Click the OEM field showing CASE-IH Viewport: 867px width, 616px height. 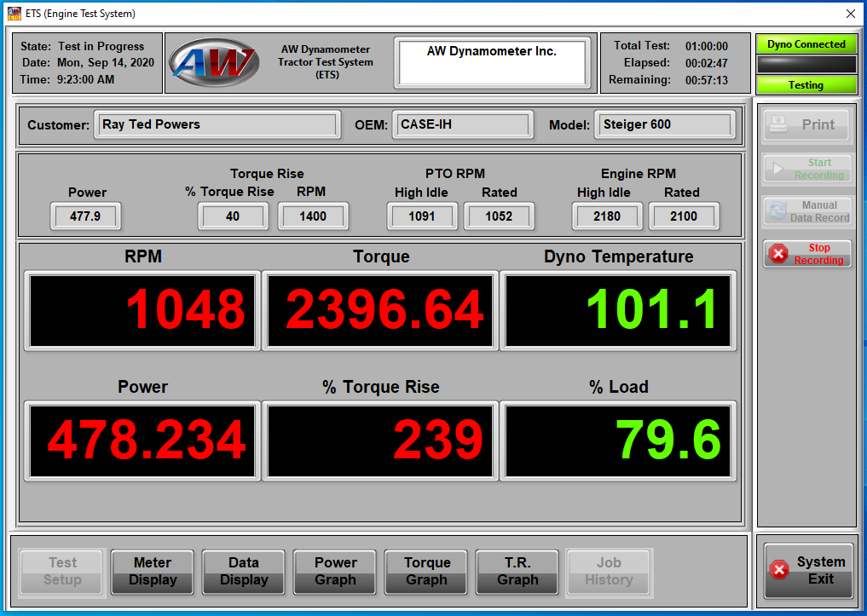463,125
